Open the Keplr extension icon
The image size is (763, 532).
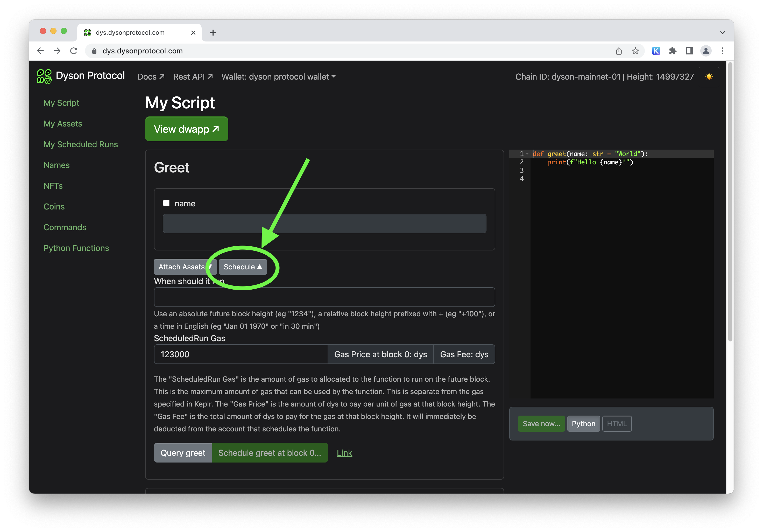point(656,51)
